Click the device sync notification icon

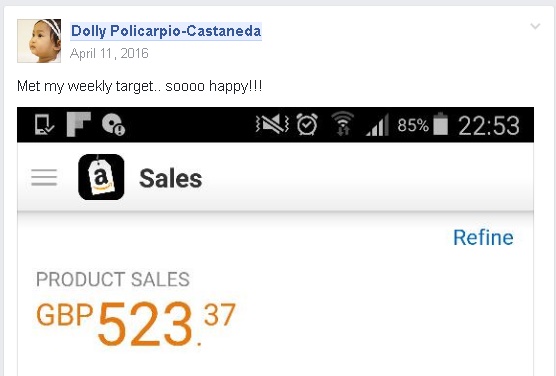44,125
